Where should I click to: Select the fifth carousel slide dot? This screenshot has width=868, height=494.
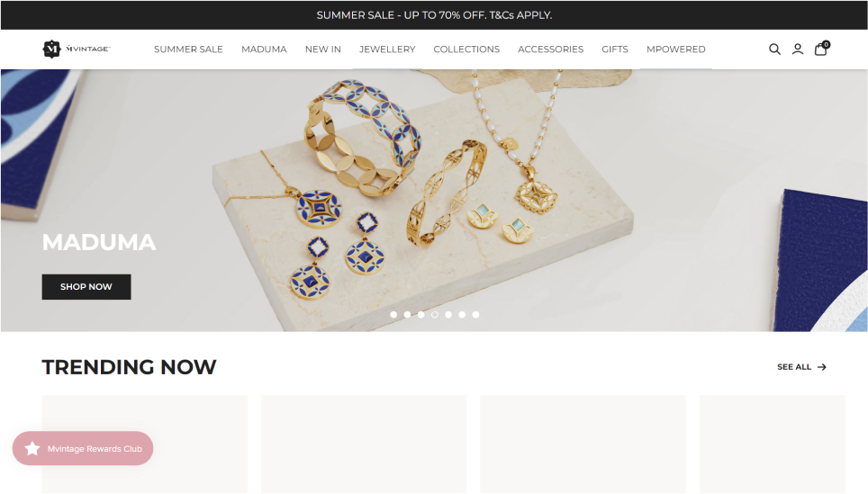(448, 314)
